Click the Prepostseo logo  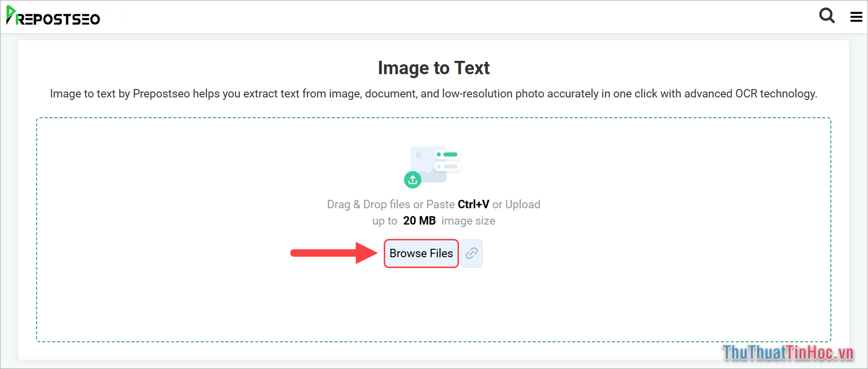(x=52, y=16)
